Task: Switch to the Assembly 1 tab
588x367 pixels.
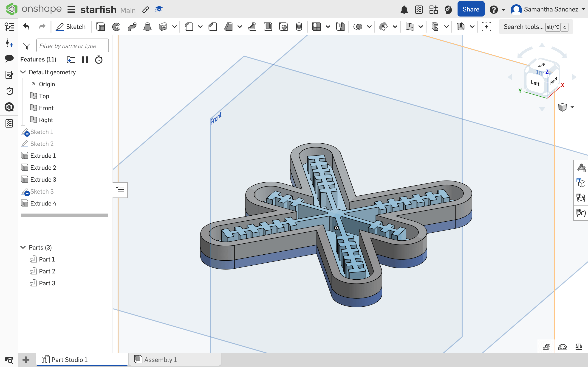Action: pos(160,359)
